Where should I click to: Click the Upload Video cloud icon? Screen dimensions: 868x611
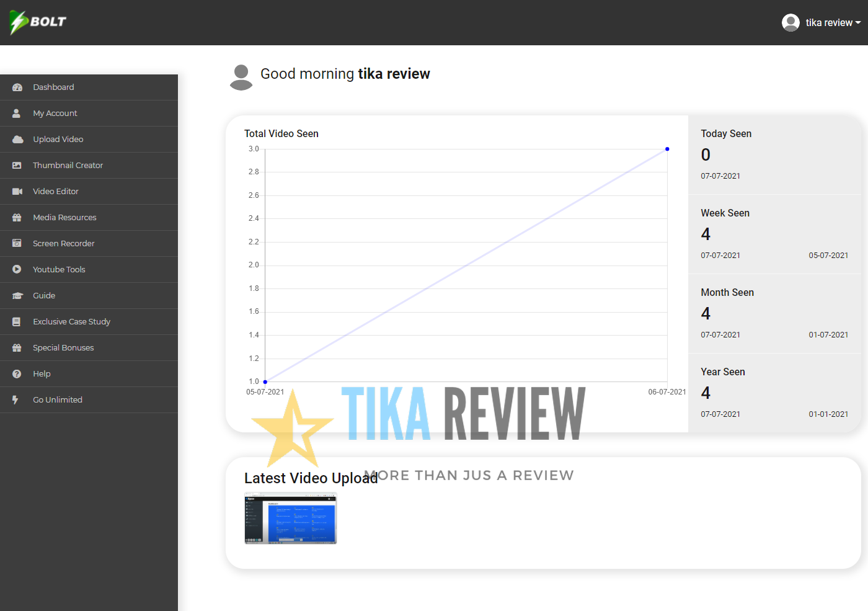[x=17, y=140]
